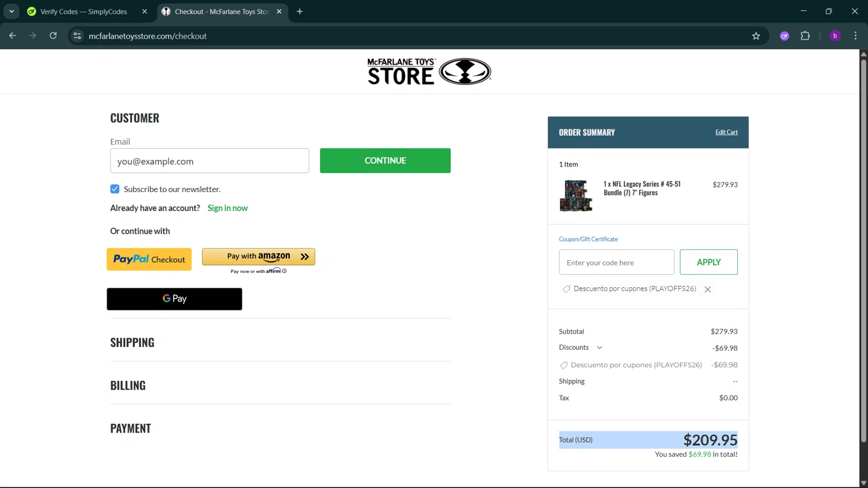This screenshot has height=488, width=868.
Task: Click the Tax $0.00 value
Action: tap(728, 398)
